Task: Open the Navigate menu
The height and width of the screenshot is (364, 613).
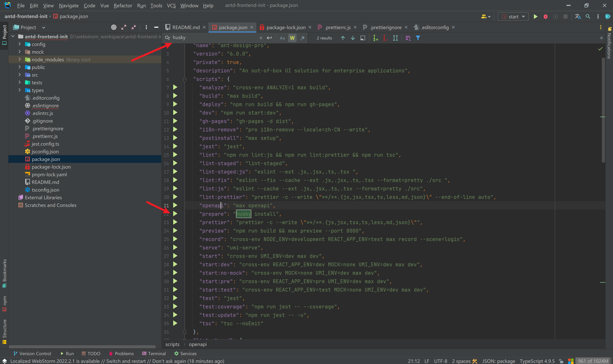Action: coord(69,5)
